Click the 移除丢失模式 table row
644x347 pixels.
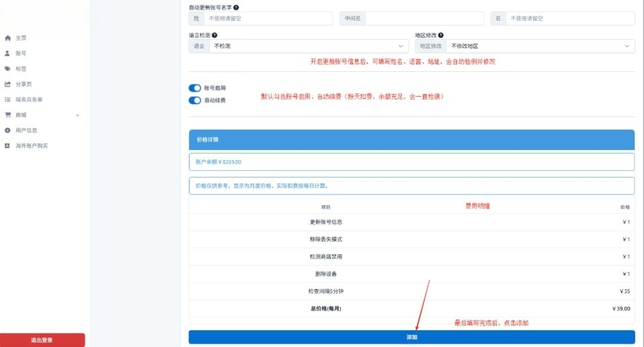coord(411,239)
